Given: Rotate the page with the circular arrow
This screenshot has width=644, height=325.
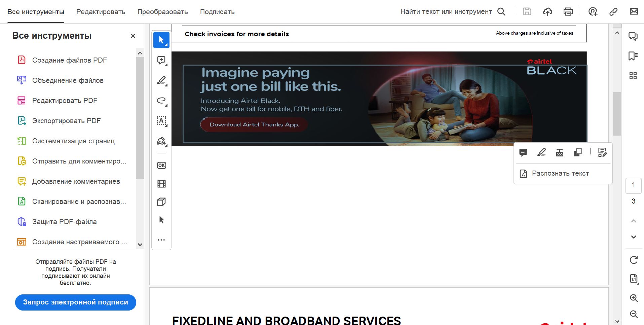Looking at the screenshot, I should [x=634, y=260].
